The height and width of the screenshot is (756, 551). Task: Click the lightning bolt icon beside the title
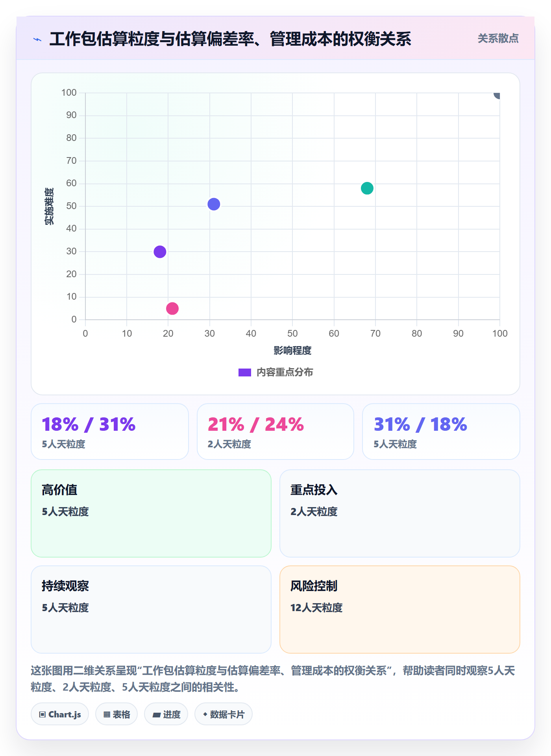click(37, 39)
